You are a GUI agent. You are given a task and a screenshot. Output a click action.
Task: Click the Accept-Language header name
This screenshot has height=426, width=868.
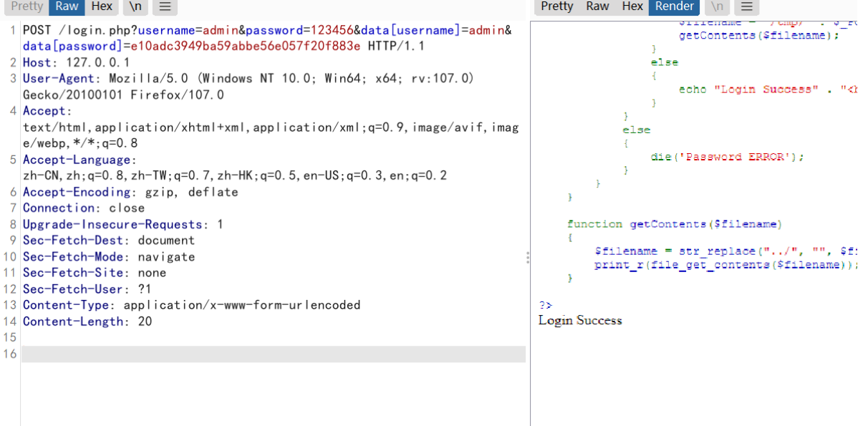79,160
